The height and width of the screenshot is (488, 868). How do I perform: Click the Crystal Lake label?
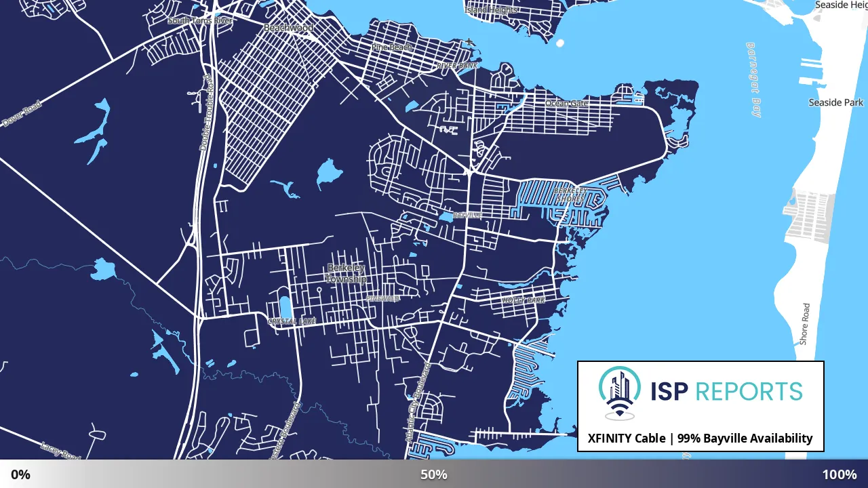(x=292, y=321)
